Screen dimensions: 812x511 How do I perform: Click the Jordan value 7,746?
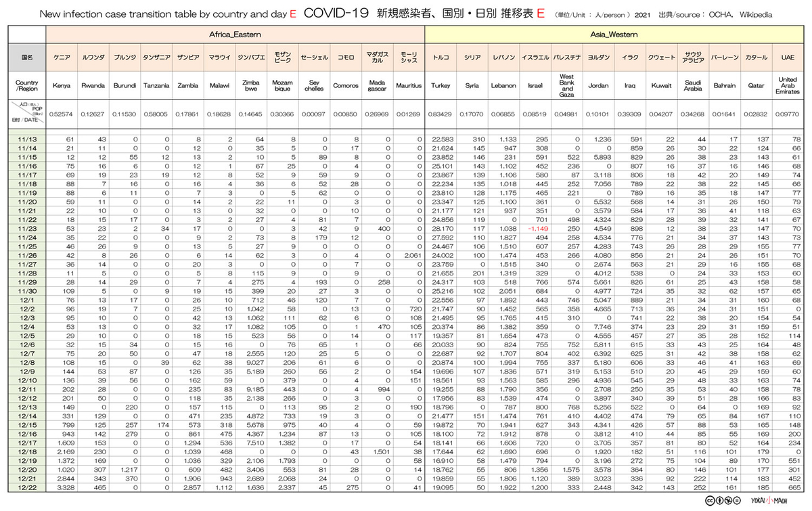point(602,326)
